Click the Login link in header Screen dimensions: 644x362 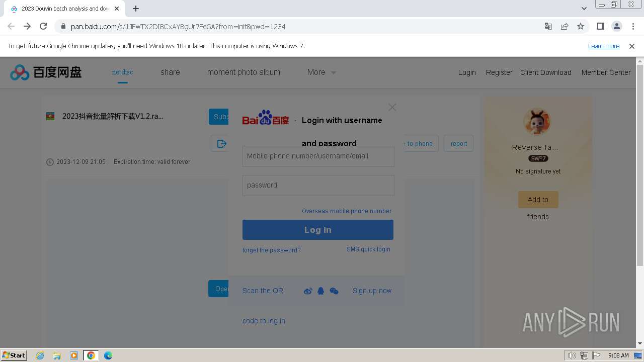(x=467, y=72)
